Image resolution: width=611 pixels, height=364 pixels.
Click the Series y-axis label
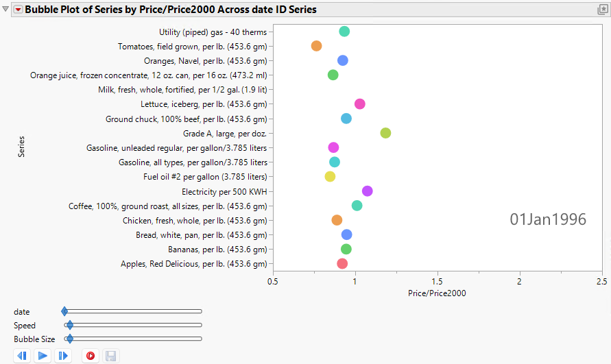22,147
